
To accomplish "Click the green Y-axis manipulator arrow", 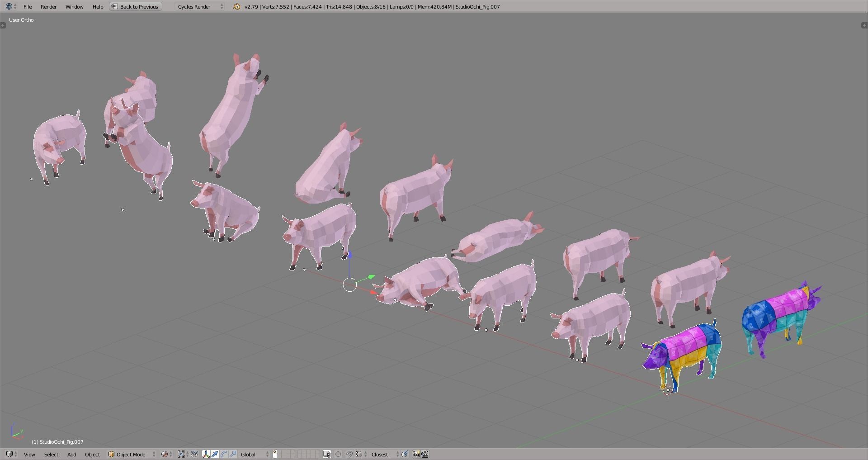I will [372, 276].
